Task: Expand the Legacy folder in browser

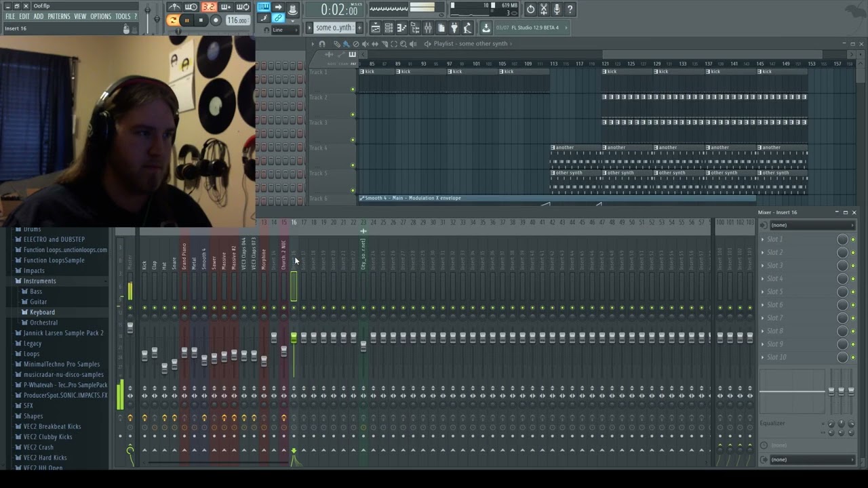Action: 33,343
